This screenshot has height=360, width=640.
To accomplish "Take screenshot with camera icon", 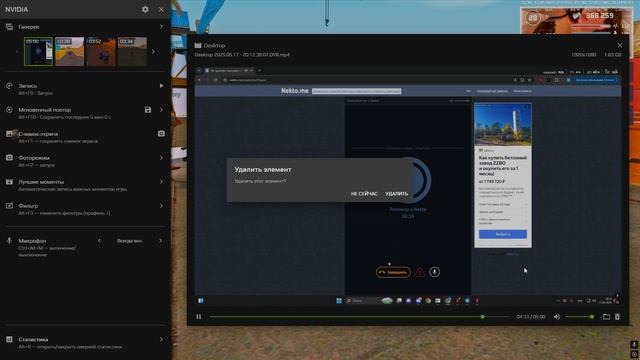I will coord(161,133).
